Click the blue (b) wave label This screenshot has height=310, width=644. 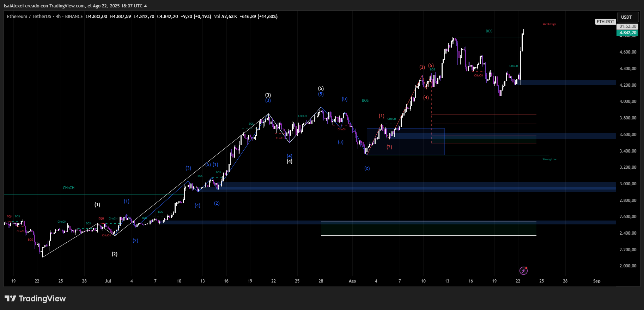point(345,99)
